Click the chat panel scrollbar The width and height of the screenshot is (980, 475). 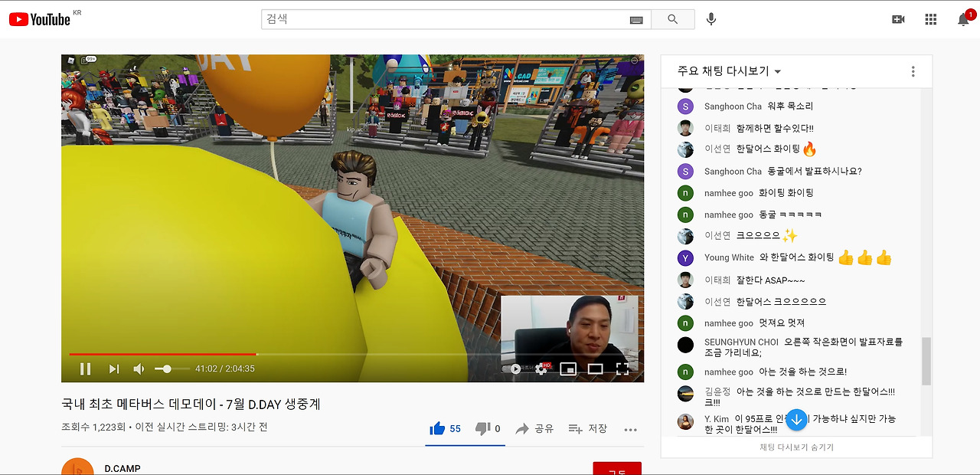click(x=926, y=361)
